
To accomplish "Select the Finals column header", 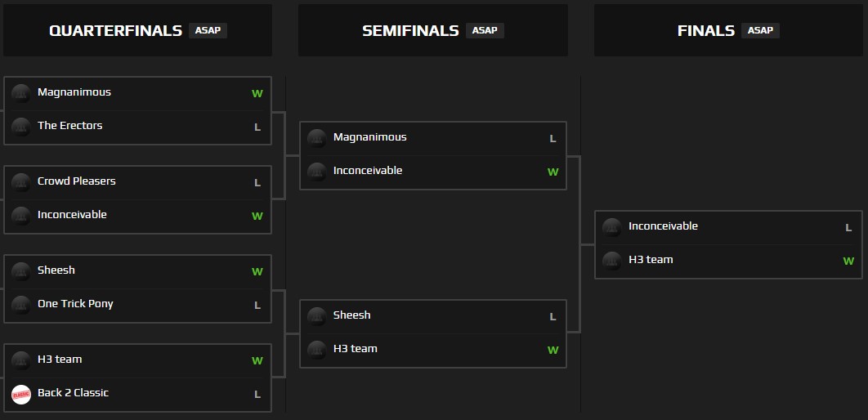I will point(706,31).
